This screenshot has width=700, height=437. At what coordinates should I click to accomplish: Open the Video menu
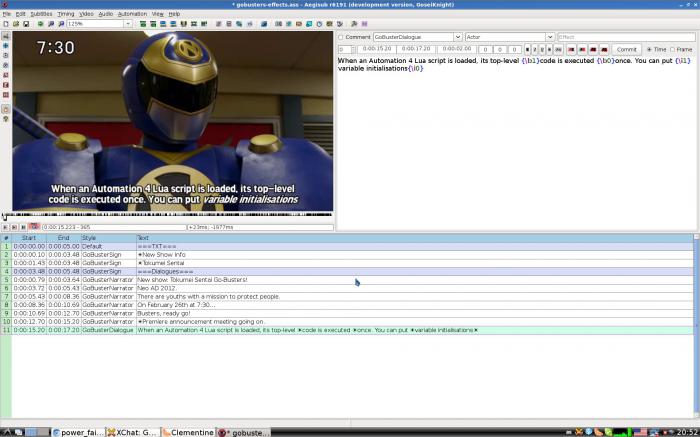pos(86,14)
